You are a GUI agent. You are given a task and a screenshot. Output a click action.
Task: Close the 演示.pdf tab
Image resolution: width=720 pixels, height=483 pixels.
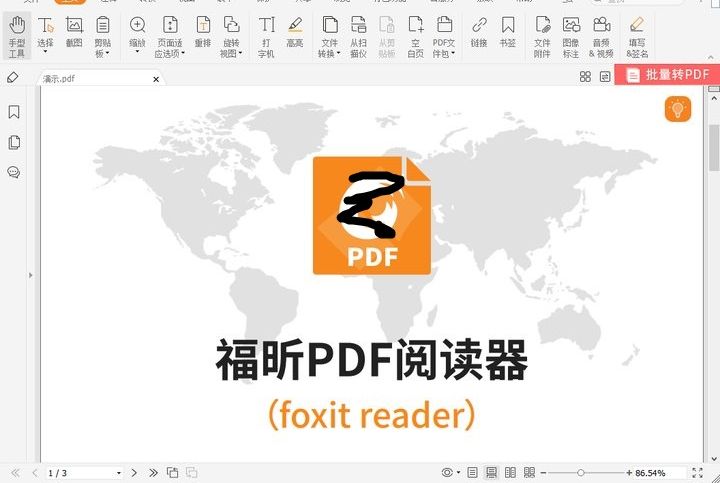[x=156, y=79]
